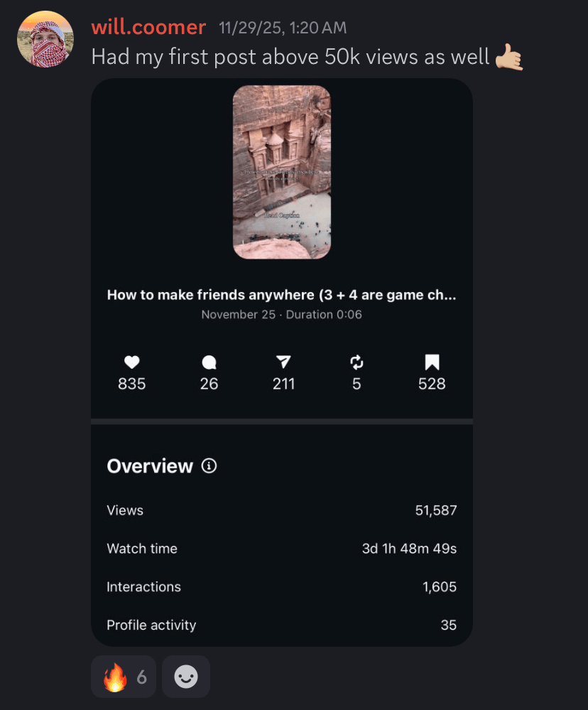Click the Watch time row
This screenshot has width=588, height=710.
(282, 549)
